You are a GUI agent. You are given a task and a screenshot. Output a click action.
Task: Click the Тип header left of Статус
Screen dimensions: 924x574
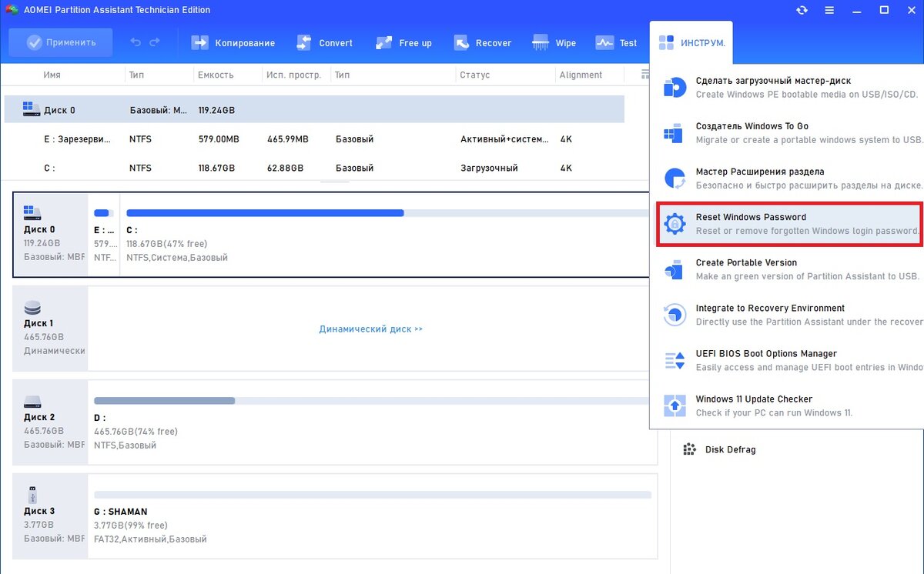tap(343, 75)
